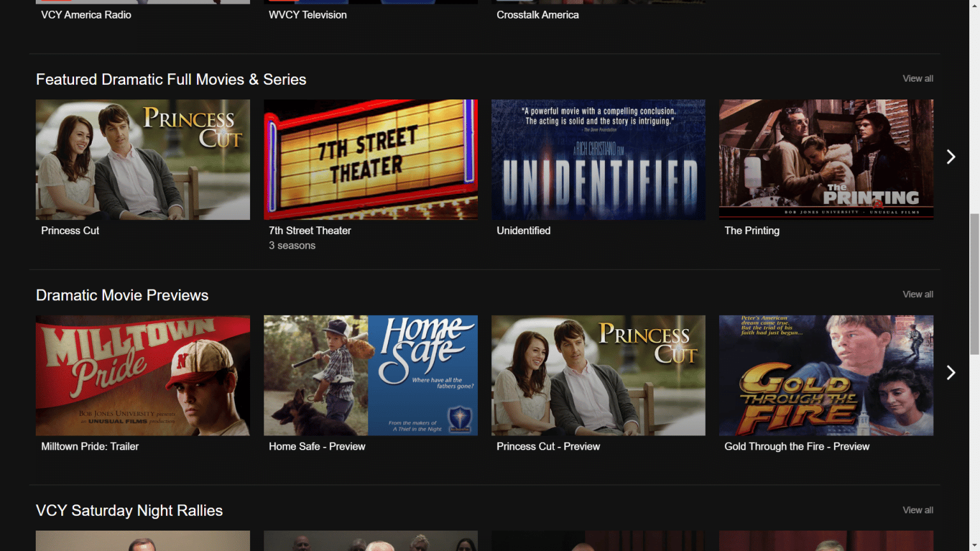Image resolution: width=980 pixels, height=551 pixels.
Task: Open The Printing movie thumbnail
Action: coord(826,159)
